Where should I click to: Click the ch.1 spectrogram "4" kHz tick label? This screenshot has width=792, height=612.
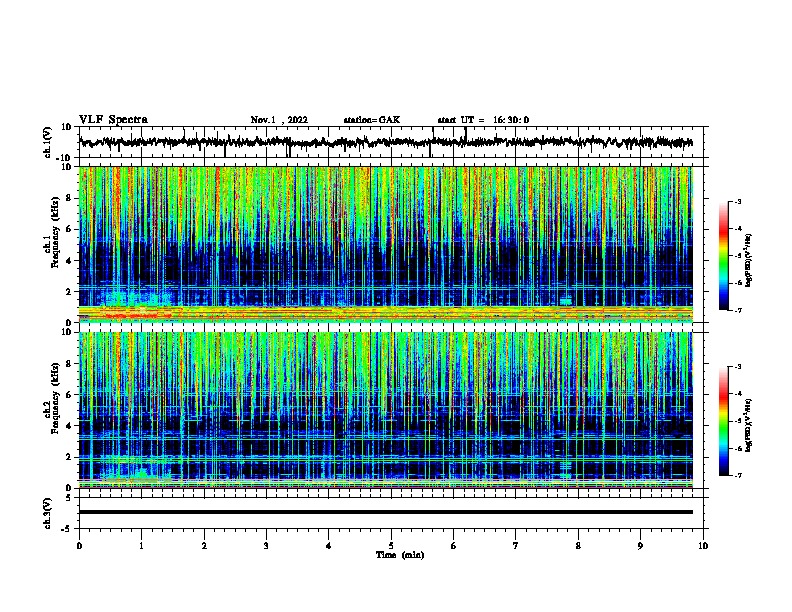pos(69,261)
